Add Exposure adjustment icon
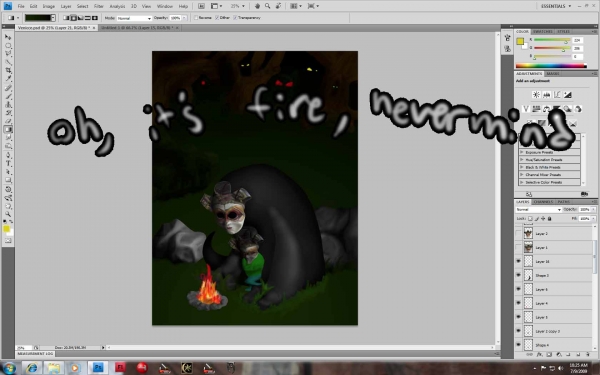Screen dimensions: 600x375 pyautogui.click(x=567, y=95)
